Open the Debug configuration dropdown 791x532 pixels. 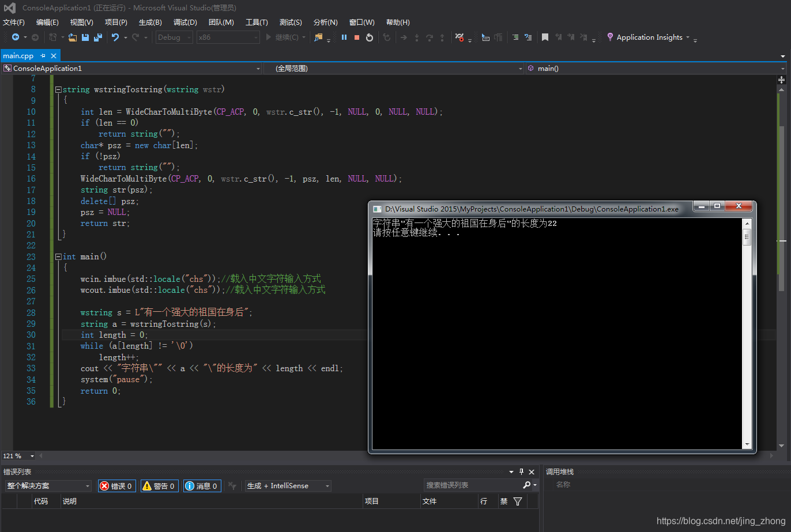(x=173, y=37)
